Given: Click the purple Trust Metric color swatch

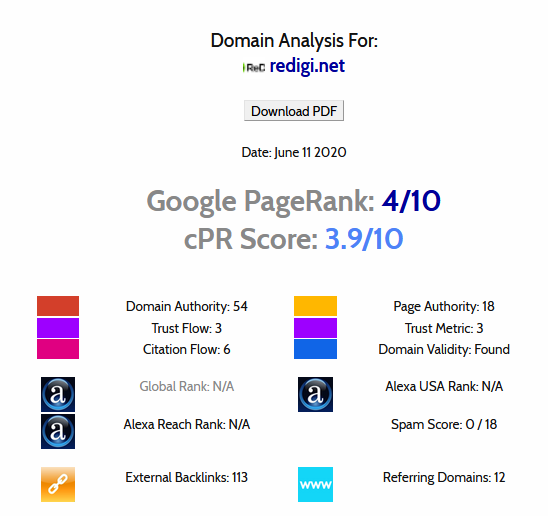Looking at the screenshot, I should [315, 328].
